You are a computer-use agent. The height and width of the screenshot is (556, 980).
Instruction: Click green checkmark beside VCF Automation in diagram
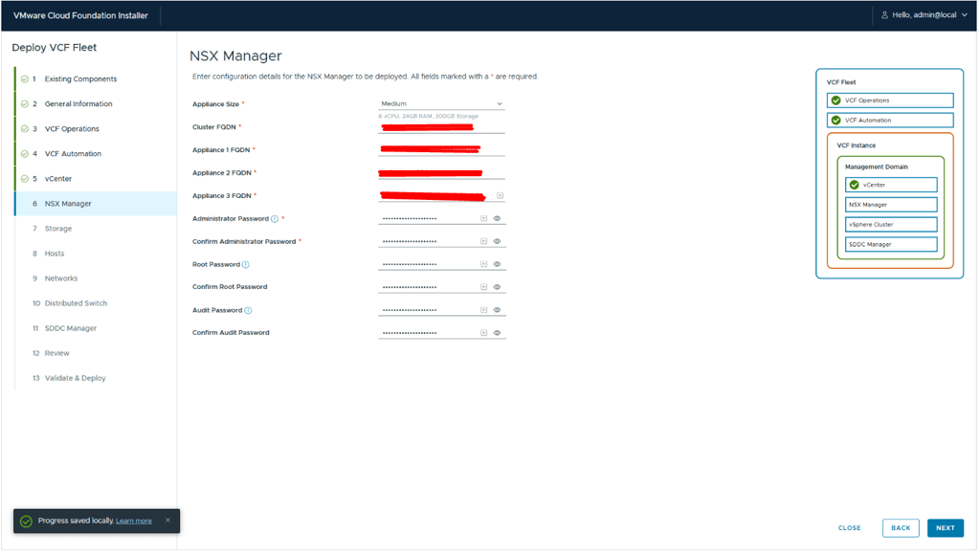click(x=837, y=121)
